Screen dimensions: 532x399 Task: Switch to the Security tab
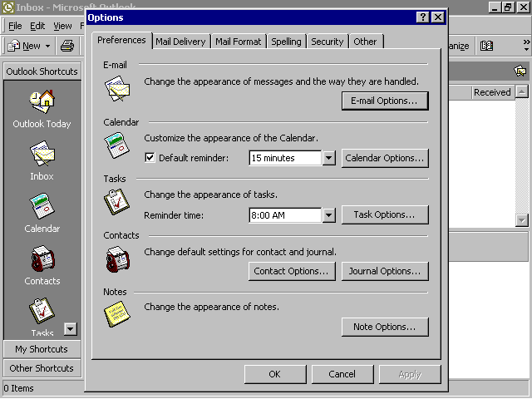tap(328, 42)
